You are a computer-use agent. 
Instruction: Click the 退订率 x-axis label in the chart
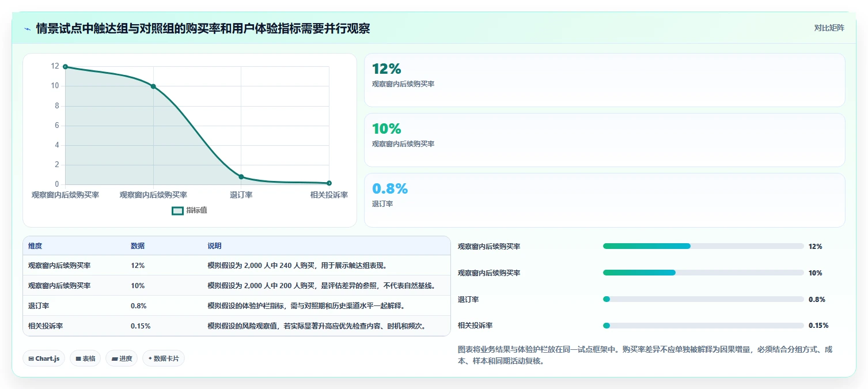[241, 195]
